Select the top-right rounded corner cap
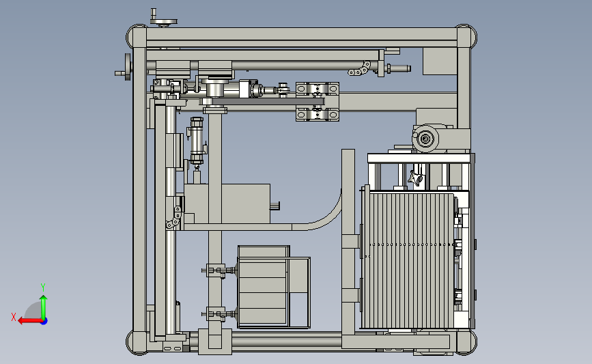The image size is (592, 364). [x=466, y=37]
